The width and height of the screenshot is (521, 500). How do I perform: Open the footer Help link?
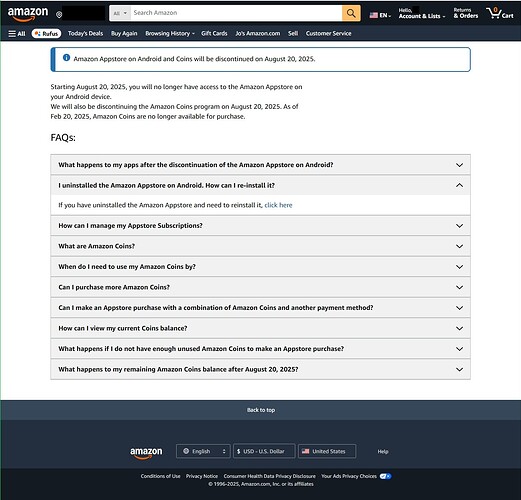tap(383, 452)
